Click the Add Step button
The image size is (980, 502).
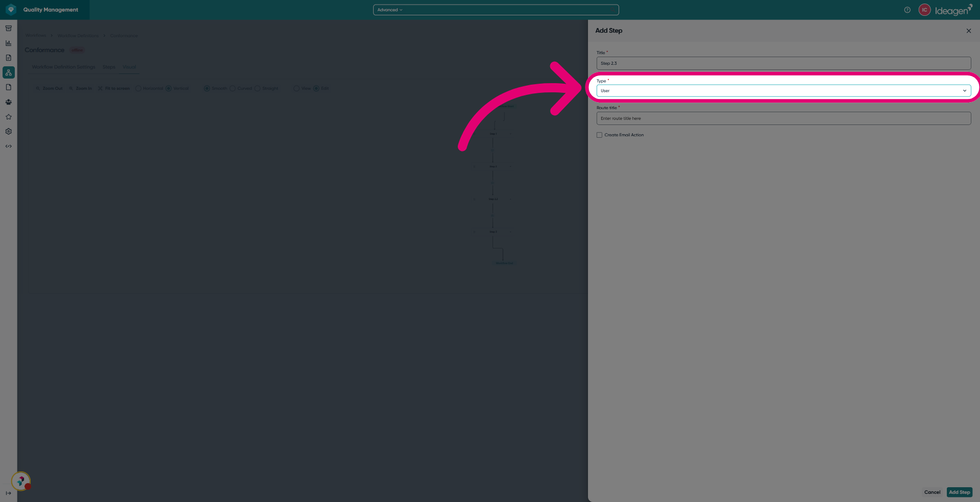tap(960, 492)
